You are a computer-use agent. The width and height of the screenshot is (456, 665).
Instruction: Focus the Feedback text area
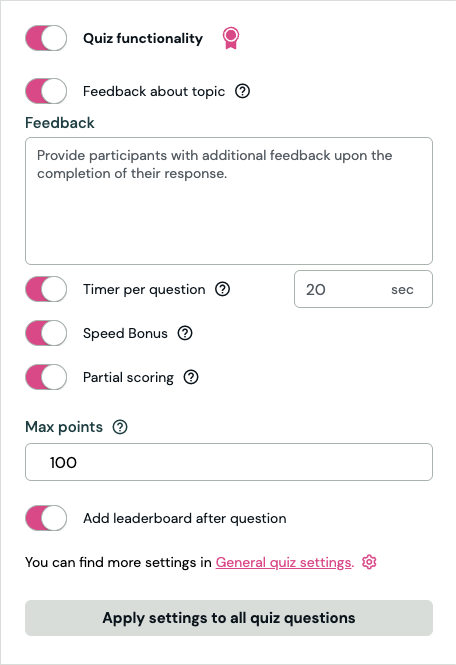[x=229, y=201]
